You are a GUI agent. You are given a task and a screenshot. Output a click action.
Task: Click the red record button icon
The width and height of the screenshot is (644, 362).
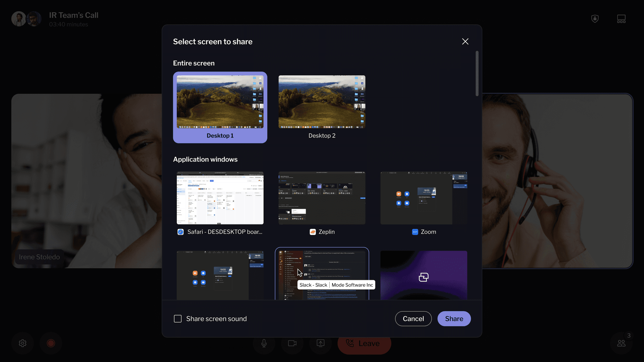point(51,343)
